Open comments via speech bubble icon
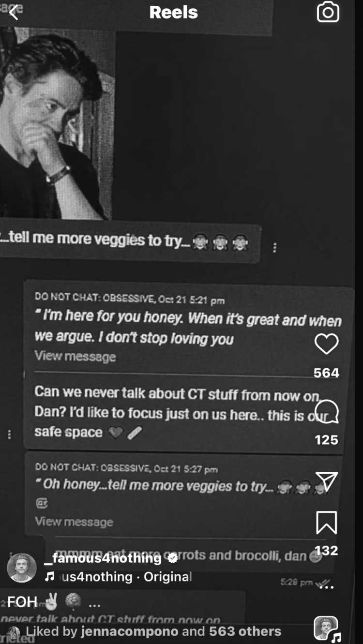 click(326, 411)
